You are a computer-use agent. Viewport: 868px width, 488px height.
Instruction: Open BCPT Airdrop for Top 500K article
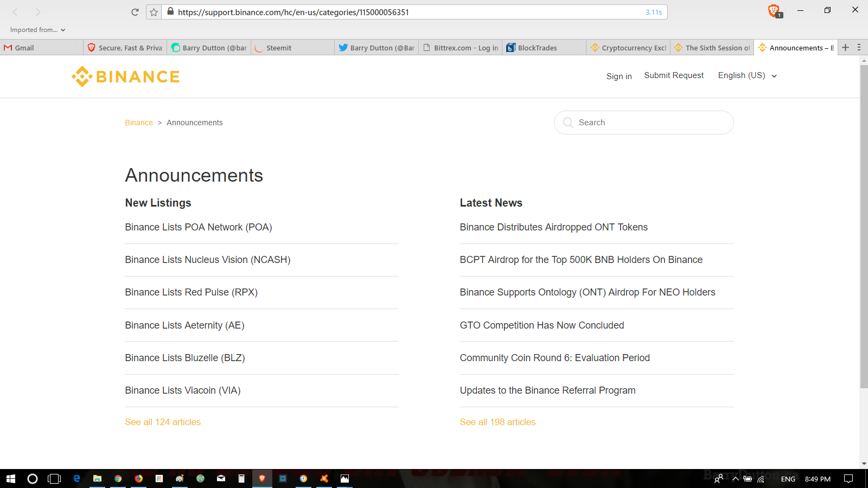(x=581, y=260)
